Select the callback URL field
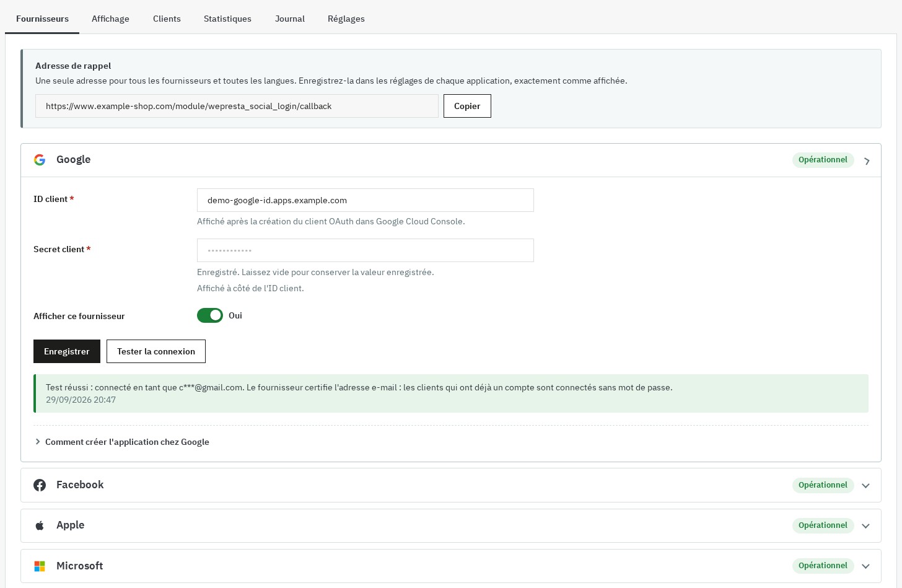Viewport: 902px width, 588px height. point(237,106)
